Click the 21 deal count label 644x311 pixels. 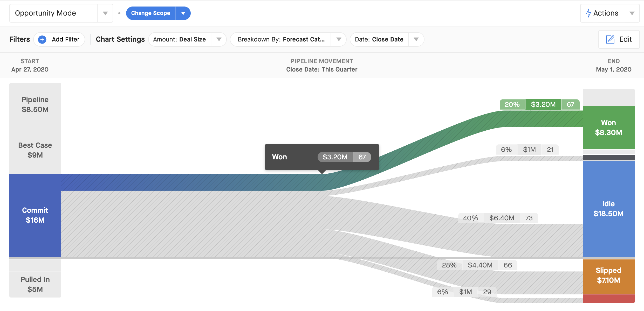pyautogui.click(x=550, y=150)
